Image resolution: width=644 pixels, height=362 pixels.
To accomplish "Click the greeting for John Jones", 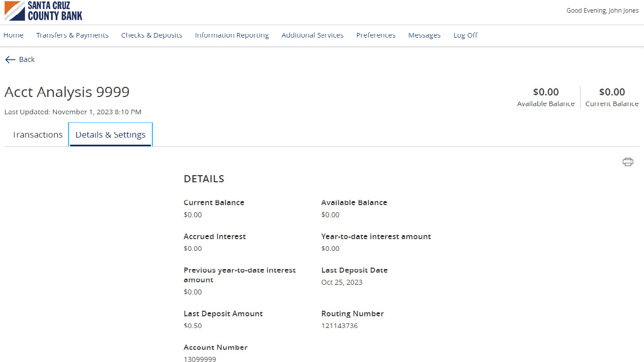I will point(602,10).
